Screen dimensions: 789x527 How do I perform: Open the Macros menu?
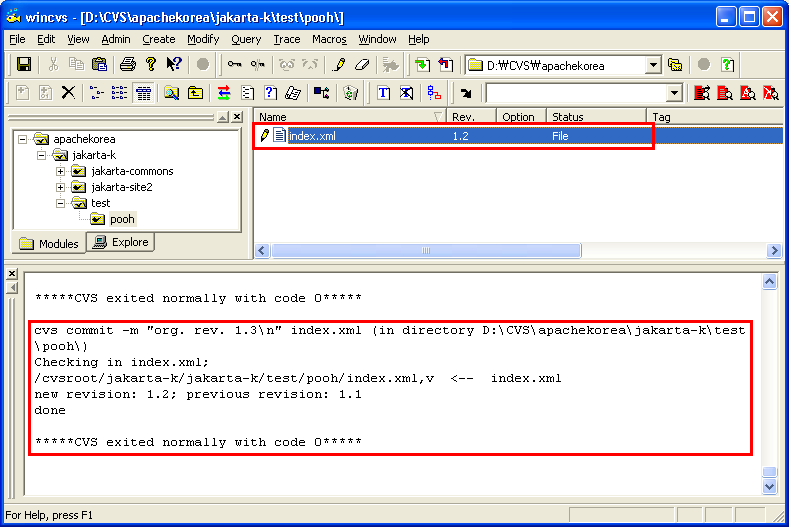click(329, 39)
